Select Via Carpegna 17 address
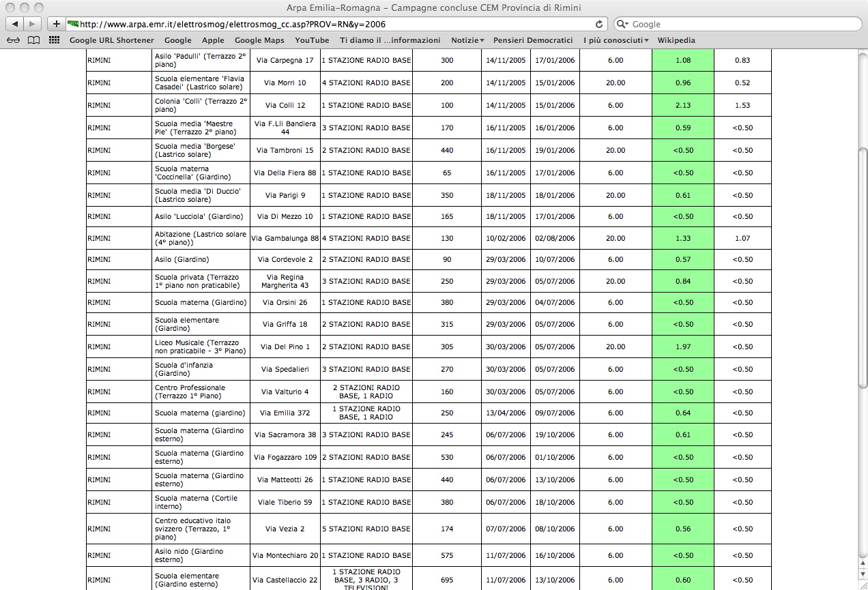Screen dimensions: 868x590 tap(285, 60)
